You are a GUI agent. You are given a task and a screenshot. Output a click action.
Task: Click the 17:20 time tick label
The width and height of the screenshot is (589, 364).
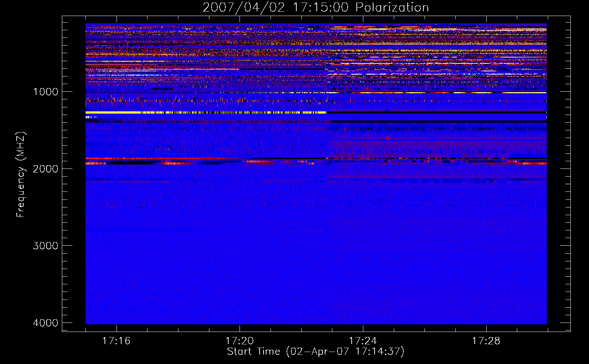click(240, 341)
